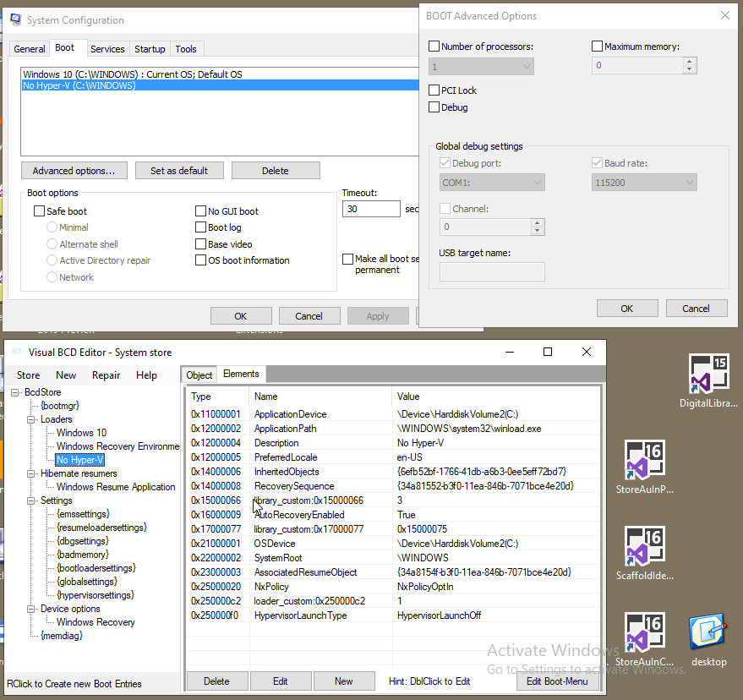Select {hypervisorsettings} tree item
The height and width of the screenshot is (700, 743).
(x=96, y=595)
